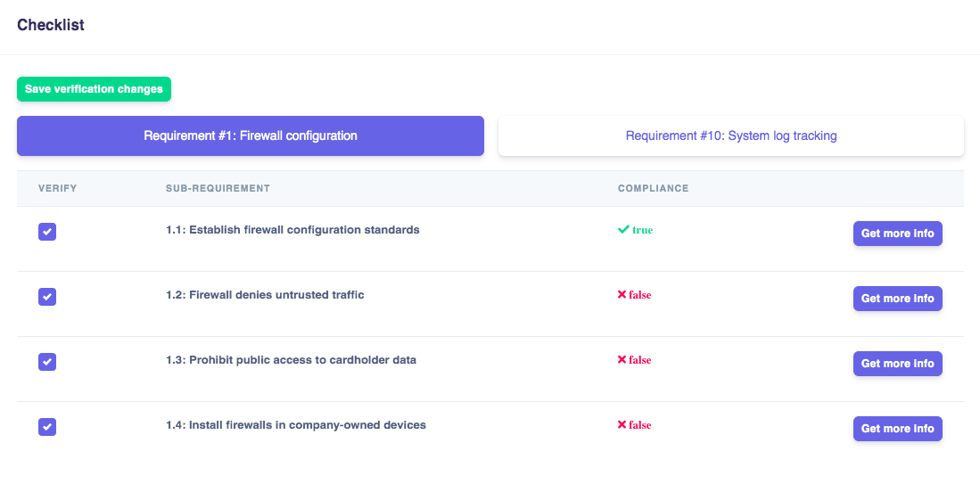Image resolution: width=980 pixels, height=484 pixels.
Task: Click the Compliance column header
Action: coord(653,189)
